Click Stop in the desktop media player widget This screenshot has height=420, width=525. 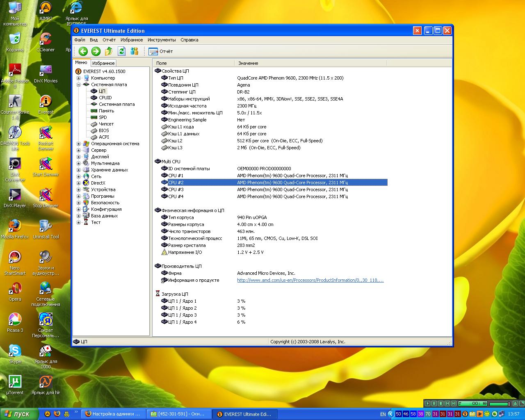(441, 404)
